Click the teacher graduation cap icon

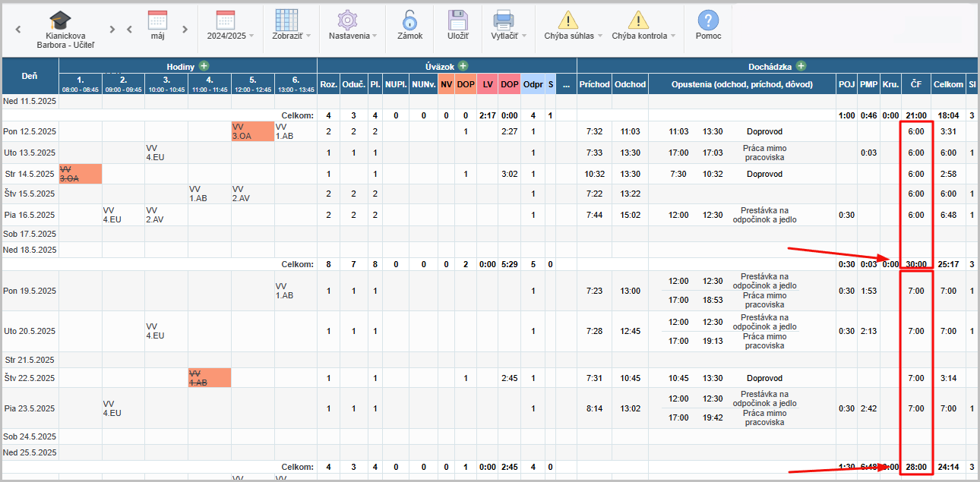click(60, 20)
